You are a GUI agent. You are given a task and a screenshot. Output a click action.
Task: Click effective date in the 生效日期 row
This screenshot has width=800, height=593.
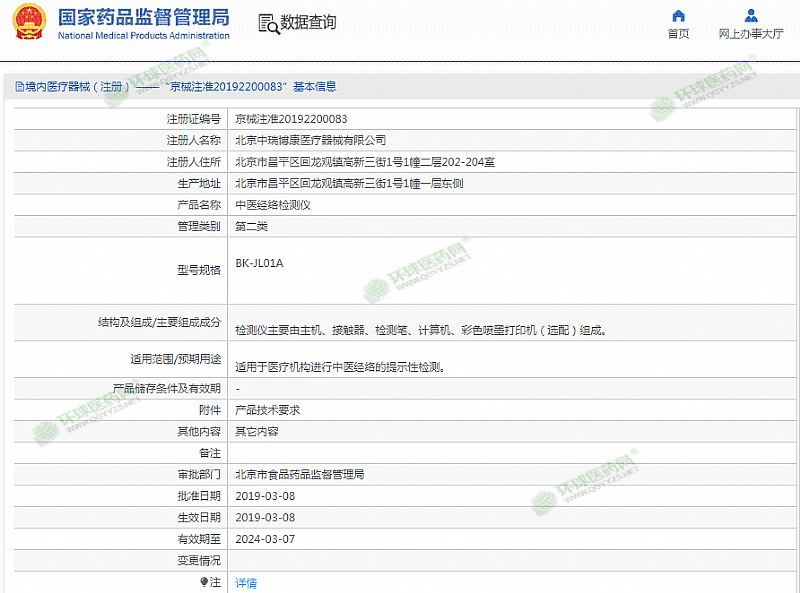(265, 517)
